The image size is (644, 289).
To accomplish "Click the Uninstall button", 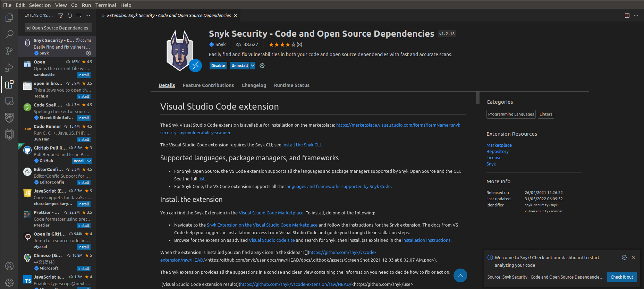I will click(x=240, y=66).
